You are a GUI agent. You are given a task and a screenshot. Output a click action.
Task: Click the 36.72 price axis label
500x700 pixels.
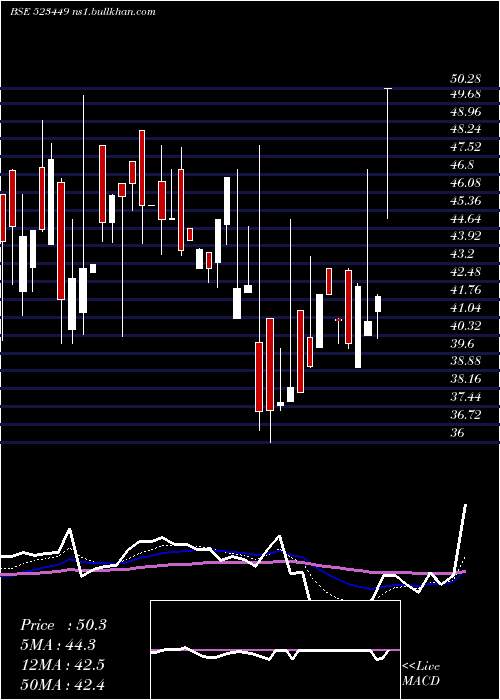[466, 414]
